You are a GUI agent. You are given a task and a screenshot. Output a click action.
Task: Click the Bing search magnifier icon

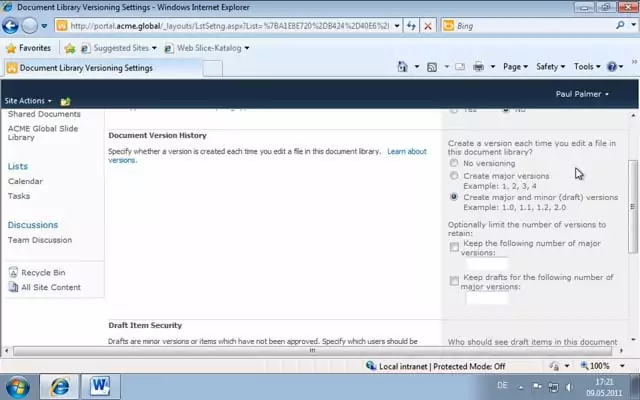click(x=620, y=25)
